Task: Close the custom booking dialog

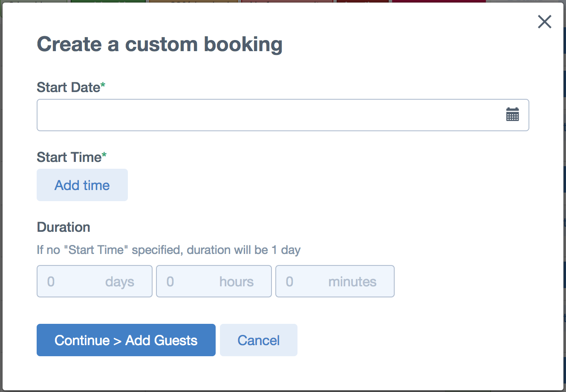Action: pos(545,22)
